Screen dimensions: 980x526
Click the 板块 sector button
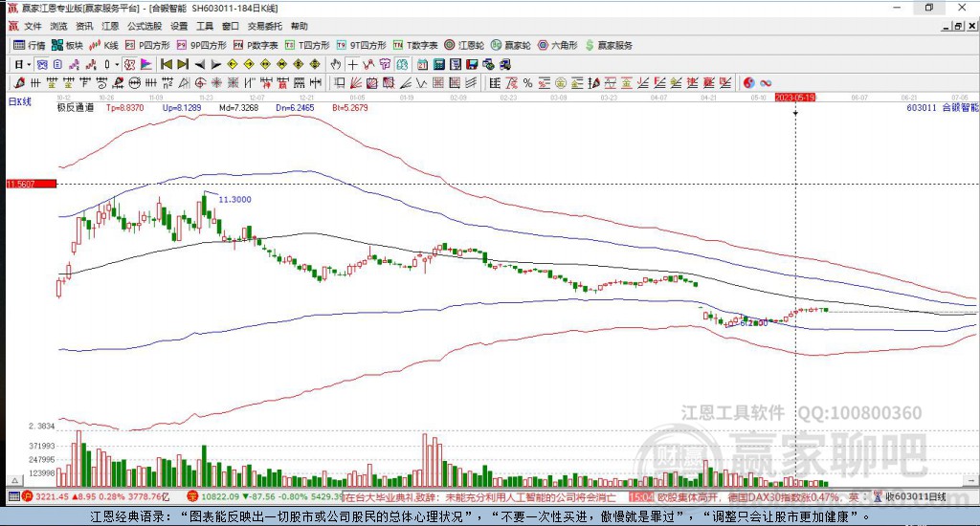click(x=68, y=45)
